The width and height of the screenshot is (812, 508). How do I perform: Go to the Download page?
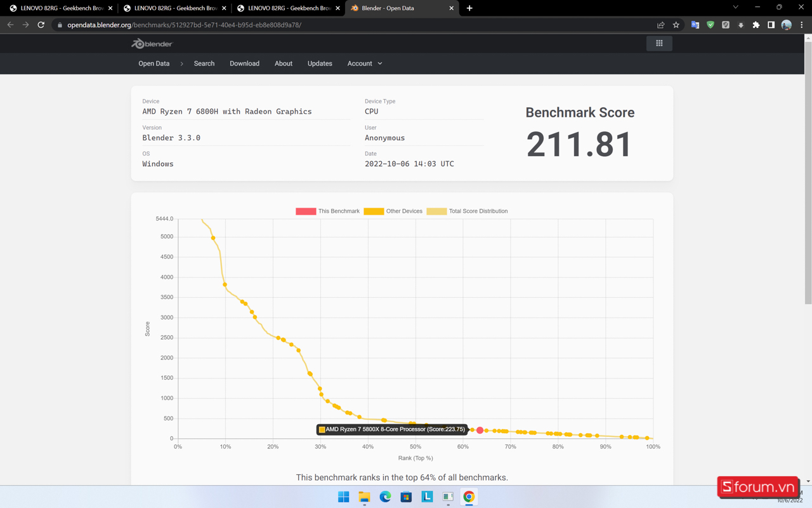244,63
